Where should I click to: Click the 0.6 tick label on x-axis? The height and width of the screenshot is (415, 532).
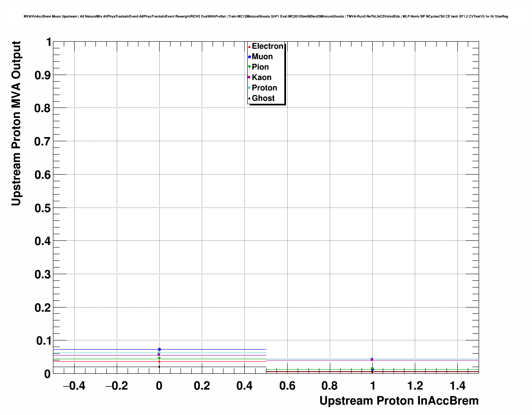287,386
